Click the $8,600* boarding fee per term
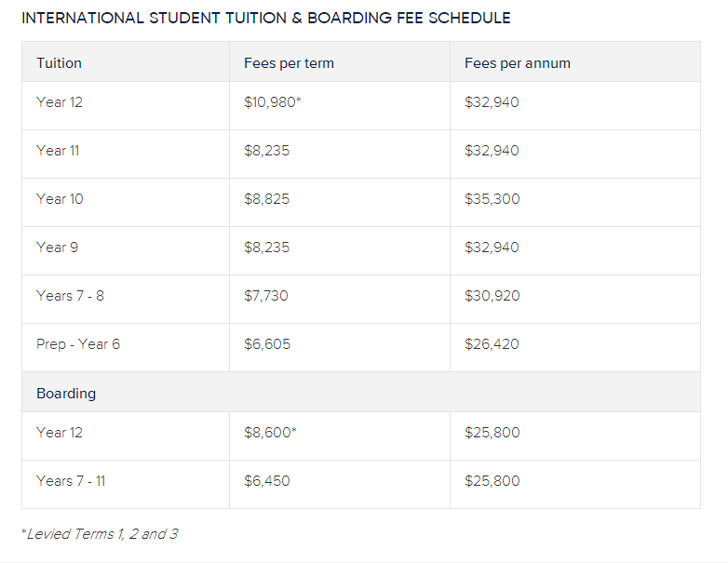The height and width of the screenshot is (563, 728). [270, 433]
